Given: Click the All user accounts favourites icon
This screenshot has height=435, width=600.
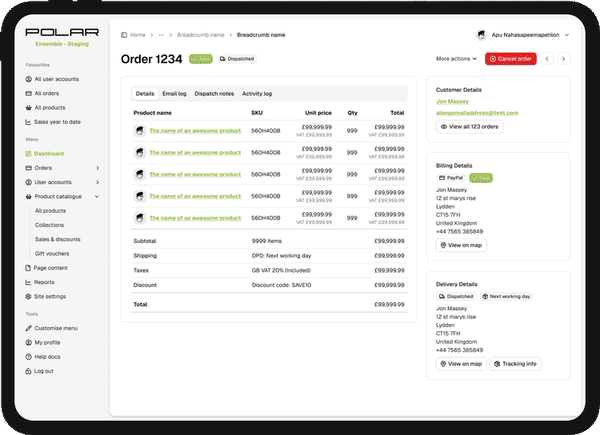Looking at the screenshot, I should [x=28, y=79].
